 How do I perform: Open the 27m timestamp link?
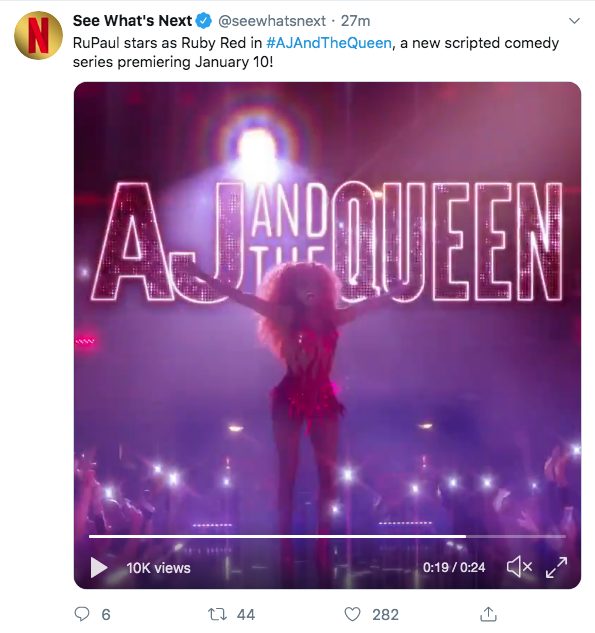click(355, 21)
